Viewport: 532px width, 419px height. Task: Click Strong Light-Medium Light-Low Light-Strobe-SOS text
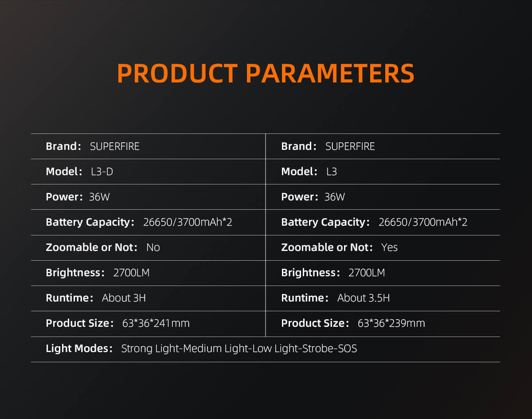239,349
